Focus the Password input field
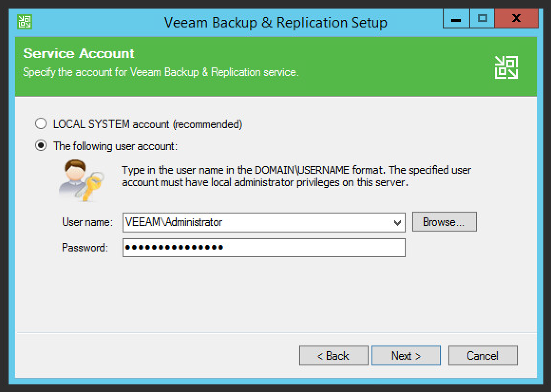 coord(264,248)
